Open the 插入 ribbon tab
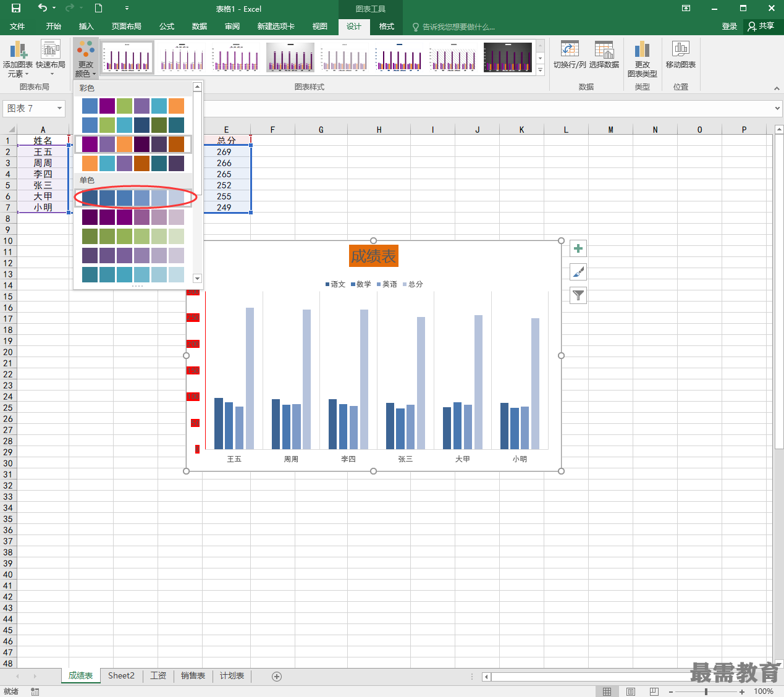This screenshot has width=784, height=697. [86, 27]
